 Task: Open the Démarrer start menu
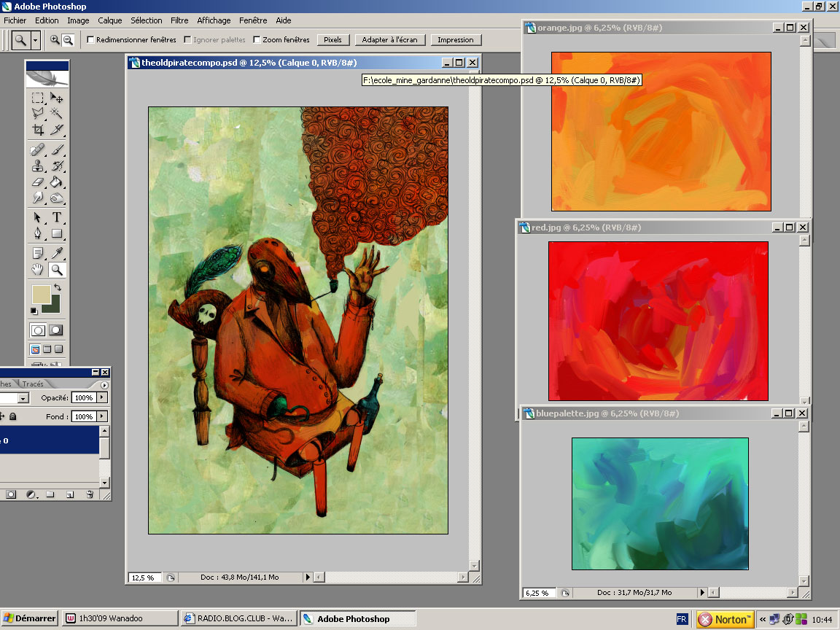[x=29, y=618]
